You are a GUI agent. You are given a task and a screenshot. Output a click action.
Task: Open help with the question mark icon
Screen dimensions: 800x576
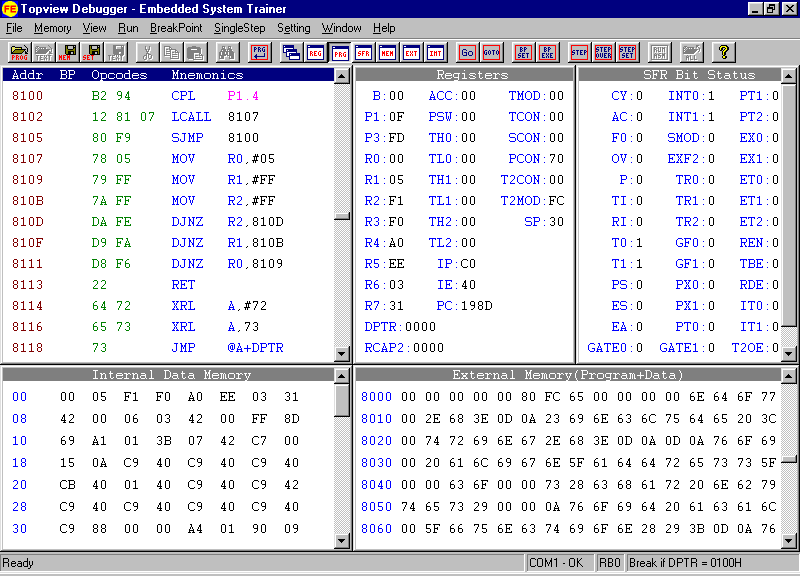725,52
